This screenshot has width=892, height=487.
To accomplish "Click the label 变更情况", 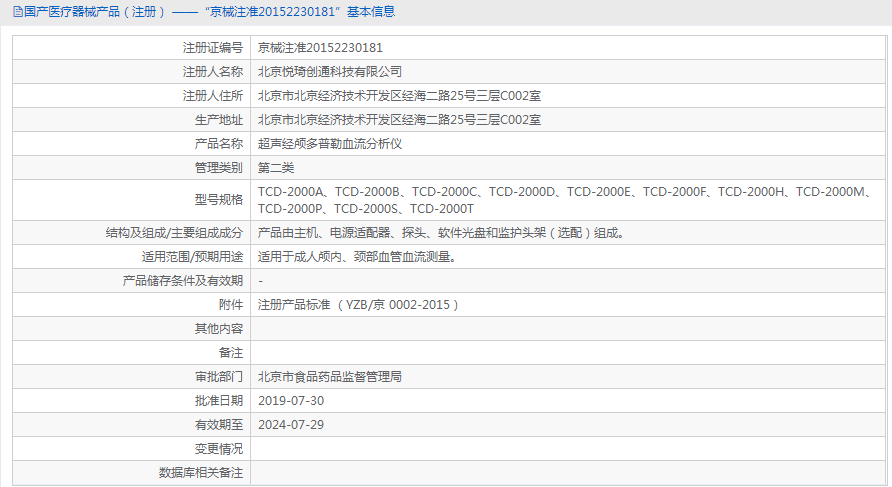I will coord(219,449).
